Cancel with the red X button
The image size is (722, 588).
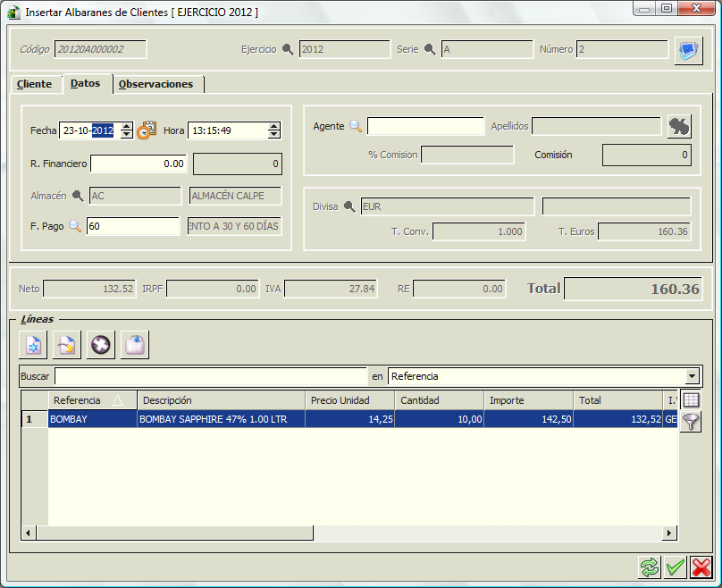point(701,567)
